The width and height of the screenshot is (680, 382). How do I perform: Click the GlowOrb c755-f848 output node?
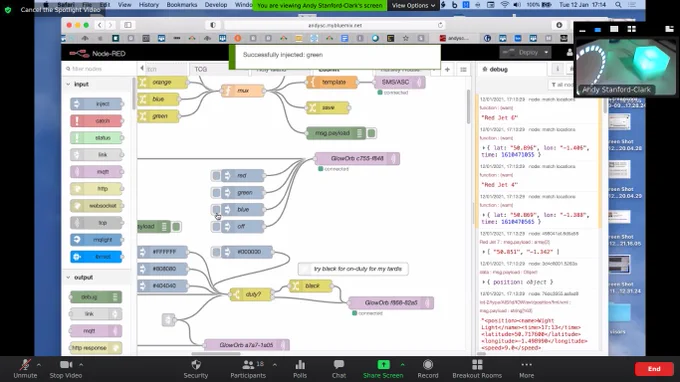[x=357, y=159]
